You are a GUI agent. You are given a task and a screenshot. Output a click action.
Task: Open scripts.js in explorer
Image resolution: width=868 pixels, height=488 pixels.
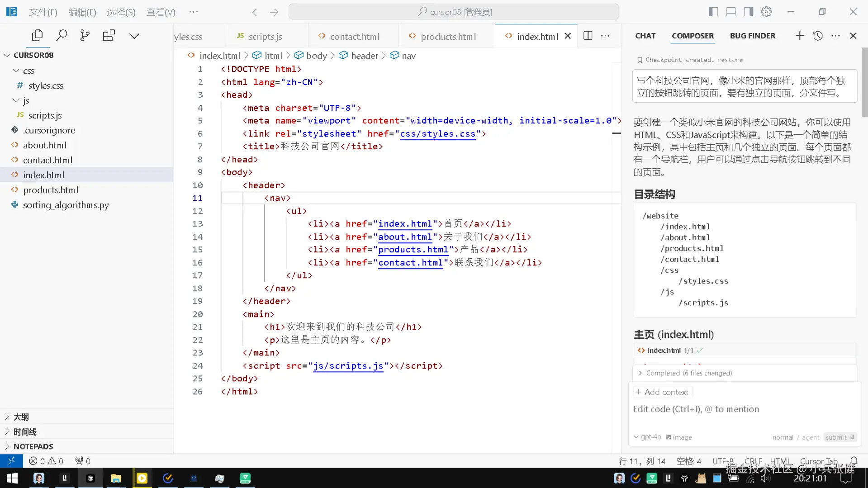pyautogui.click(x=45, y=115)
